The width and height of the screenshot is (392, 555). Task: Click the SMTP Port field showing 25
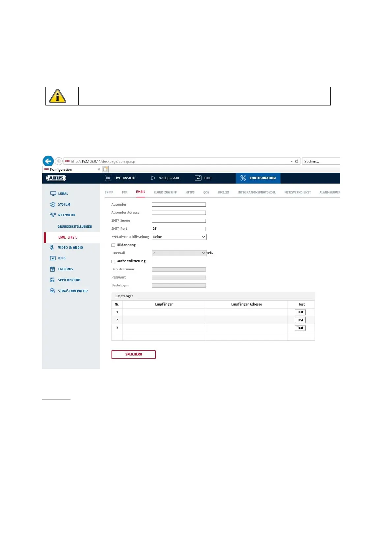click(179, 229)
